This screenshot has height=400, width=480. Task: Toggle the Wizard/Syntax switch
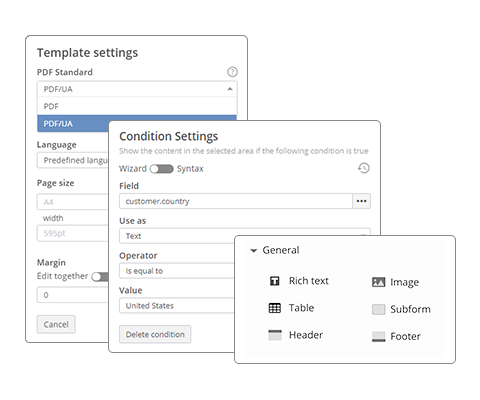(x=162, y=169)
